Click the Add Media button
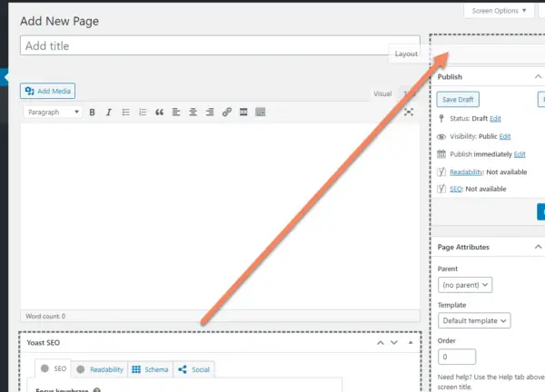545x392 pixels. (47, 91)
